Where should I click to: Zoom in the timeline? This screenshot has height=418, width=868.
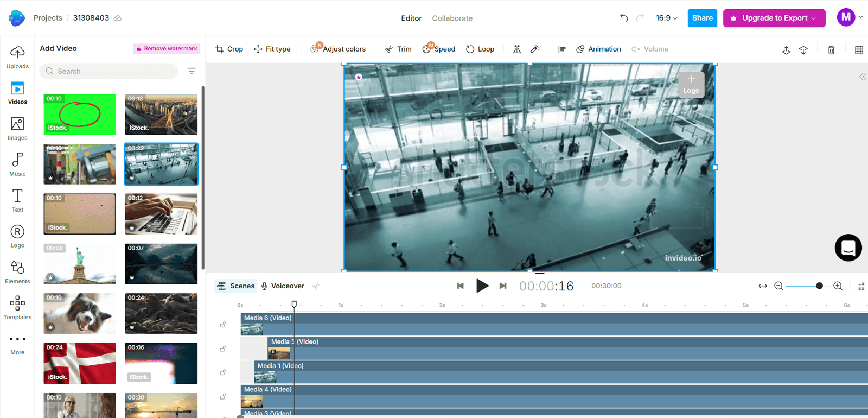[838, 286]
